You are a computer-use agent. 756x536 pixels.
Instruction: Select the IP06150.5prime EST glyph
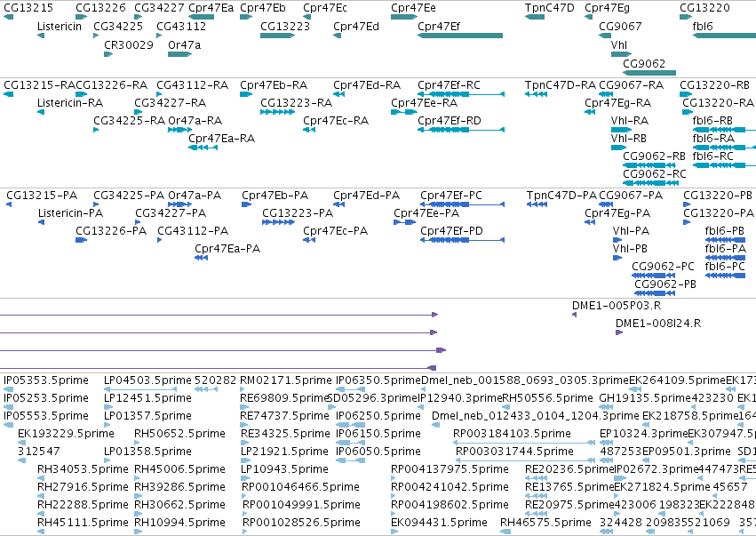(x=350, y=443)
